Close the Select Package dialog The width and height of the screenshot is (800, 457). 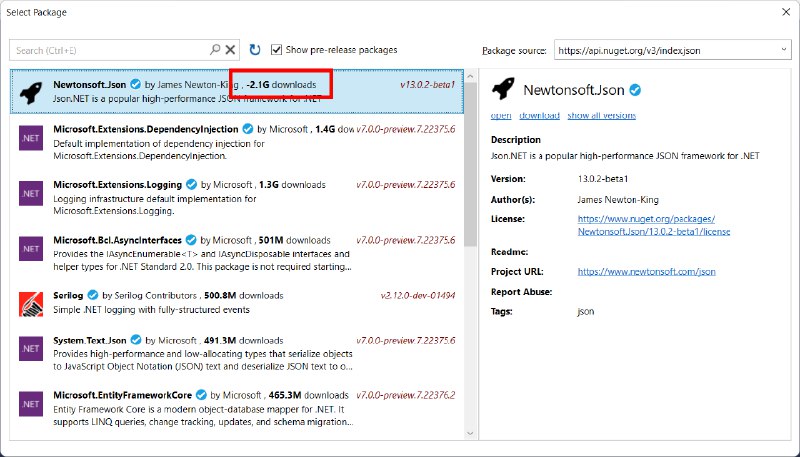pyautogui.click(x=786, y=12)
